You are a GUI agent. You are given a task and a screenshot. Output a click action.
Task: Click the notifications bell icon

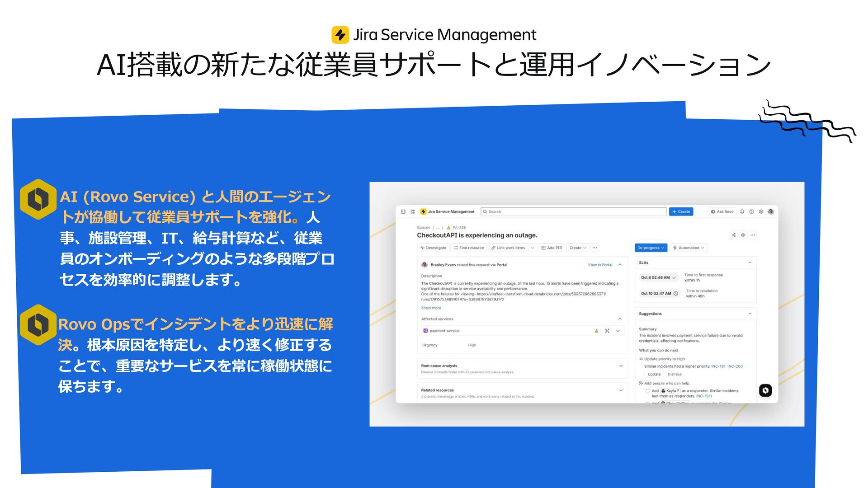coord(742,211)
